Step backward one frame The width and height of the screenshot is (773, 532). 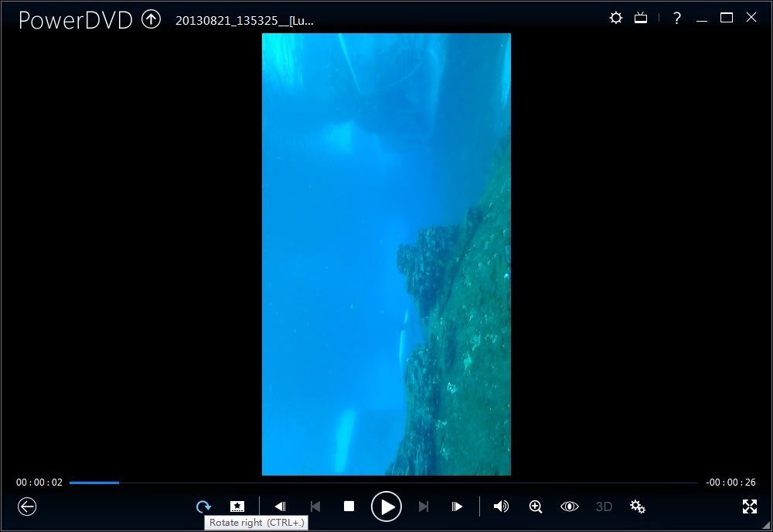click(280, 506)
